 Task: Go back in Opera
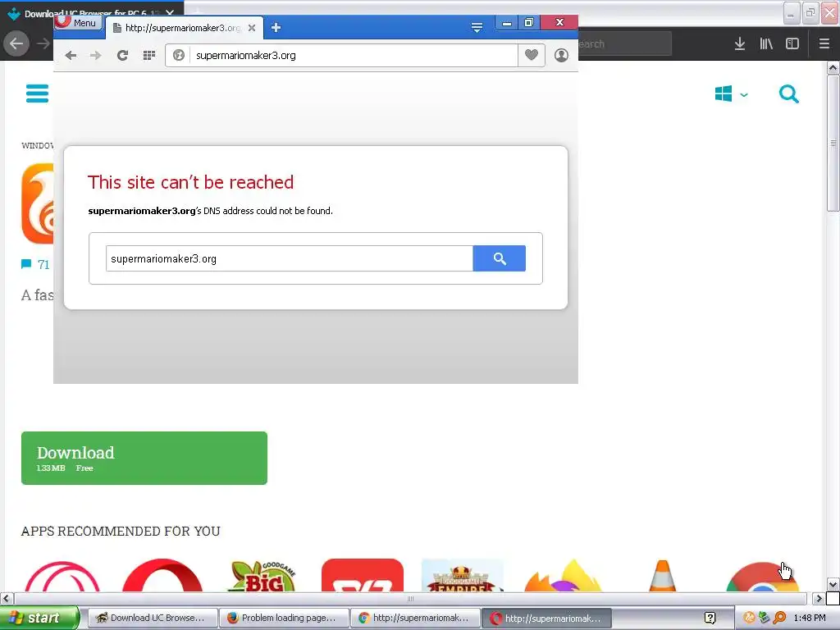click(x=71, y=55)
